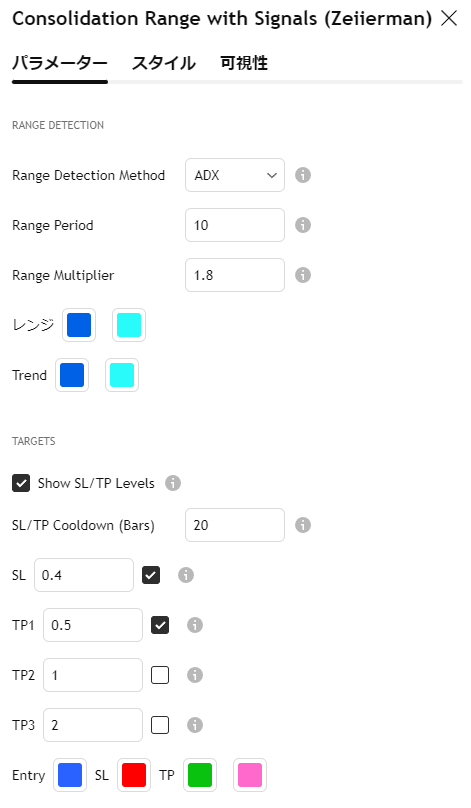Image resolution: width=471 pixels, height=808 pixels.
Task: Close the indicator settings dialog
Action: pyautogui.click(x=449, y=19)
